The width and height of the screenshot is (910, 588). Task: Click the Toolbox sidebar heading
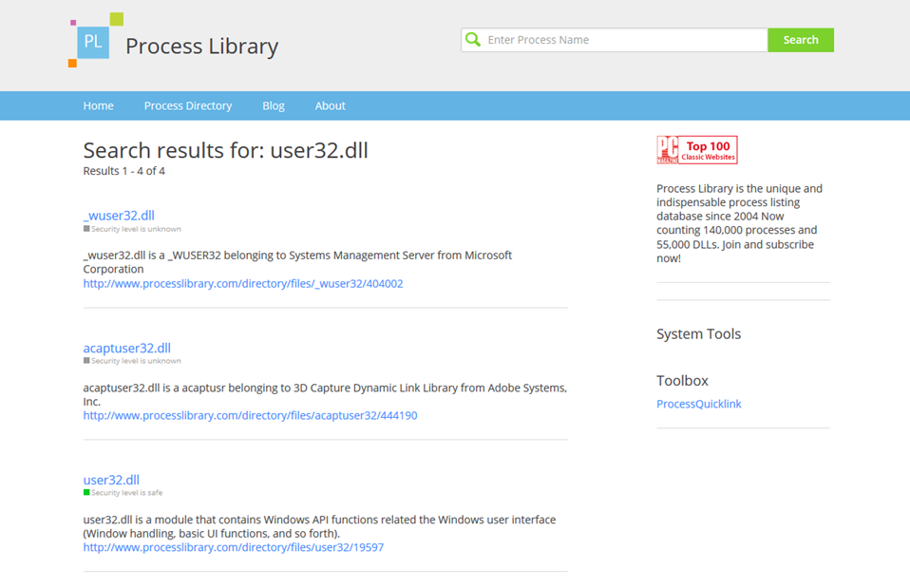point(682,380)
